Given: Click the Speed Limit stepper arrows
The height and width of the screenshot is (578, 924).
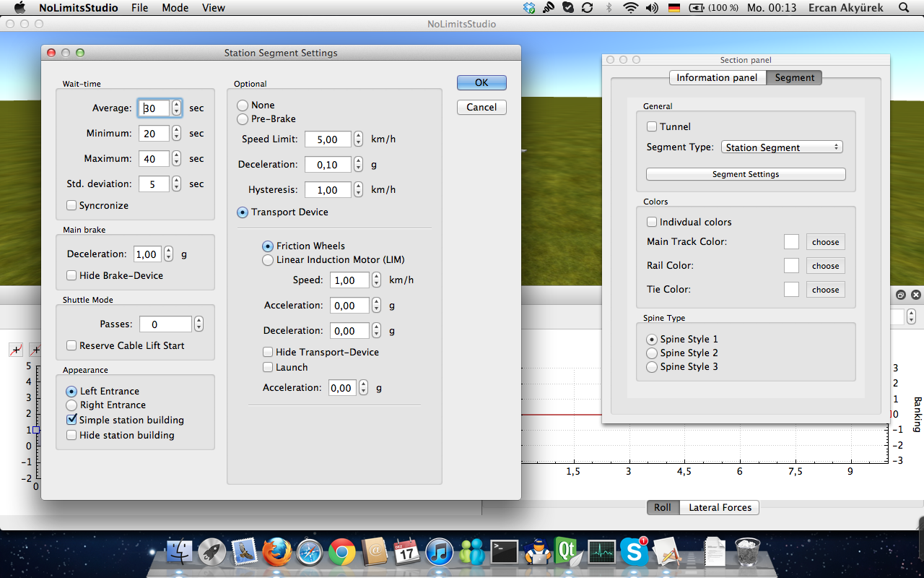Looking at the screenshot, I should [358, 139].
